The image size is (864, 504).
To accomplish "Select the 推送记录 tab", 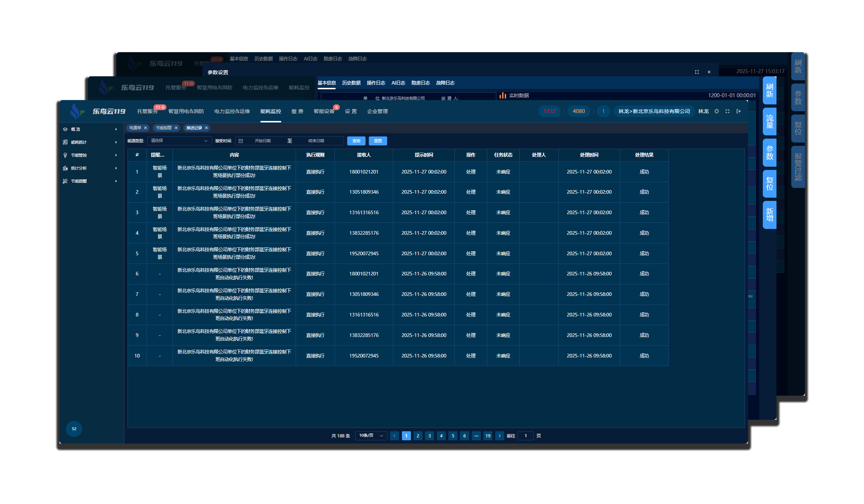I will coord(194,128).
